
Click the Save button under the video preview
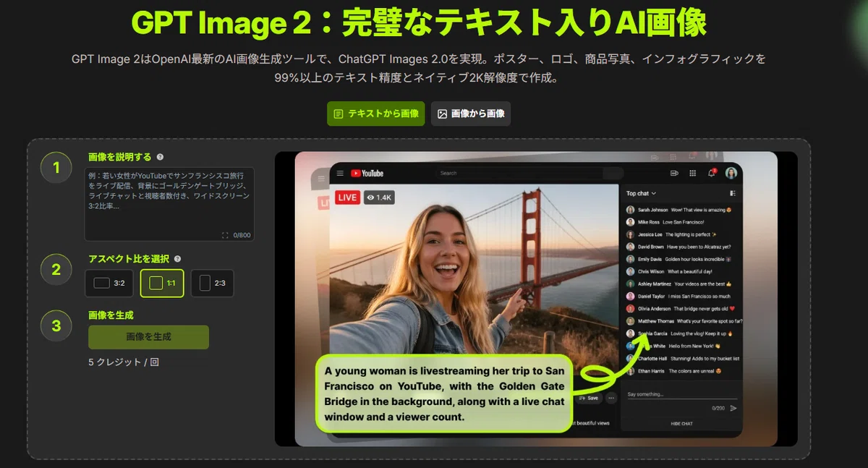[589, 398]
